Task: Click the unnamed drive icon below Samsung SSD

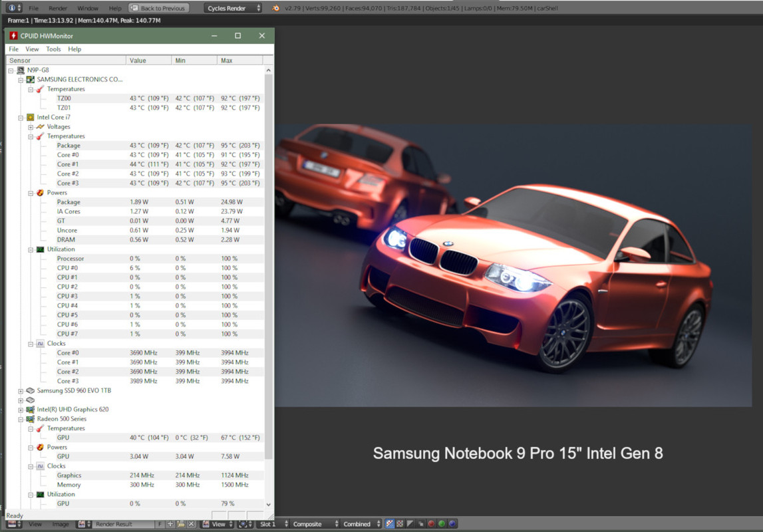Action: (x=30, y=400)
